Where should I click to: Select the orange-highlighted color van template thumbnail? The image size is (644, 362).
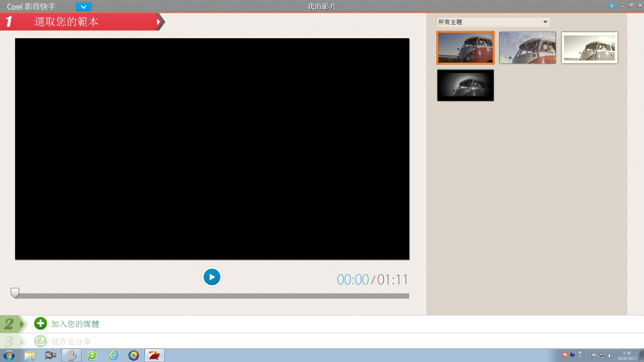coord(465,48)
